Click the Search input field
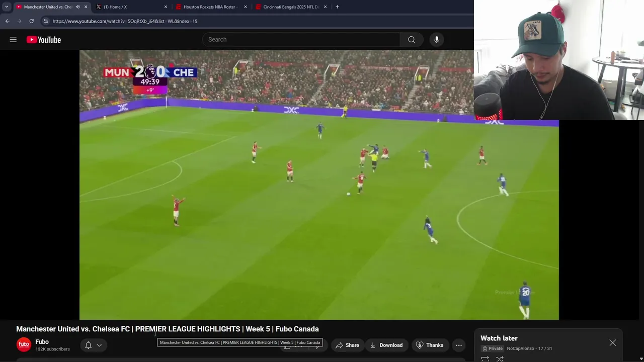The height and width of the screenshot is (362, 644). 301,40
